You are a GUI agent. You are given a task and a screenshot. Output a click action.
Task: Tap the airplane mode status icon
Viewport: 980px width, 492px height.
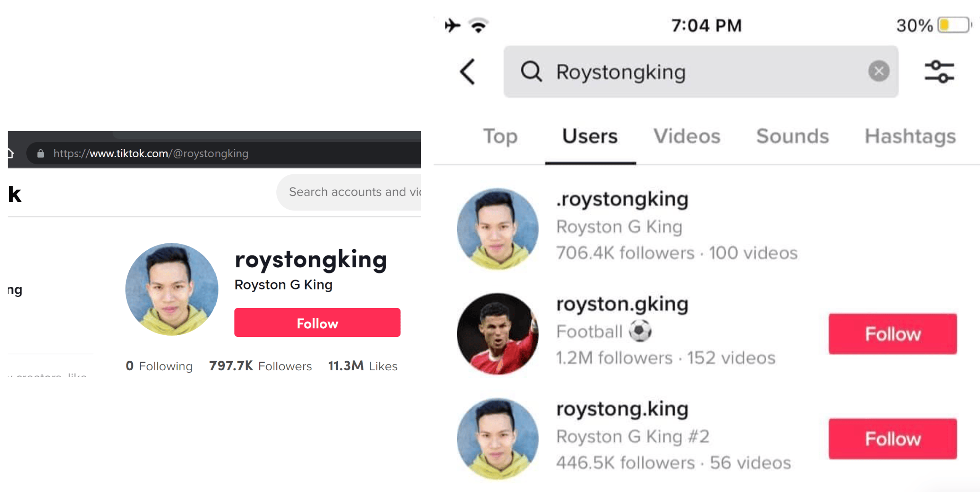(453, 26)
